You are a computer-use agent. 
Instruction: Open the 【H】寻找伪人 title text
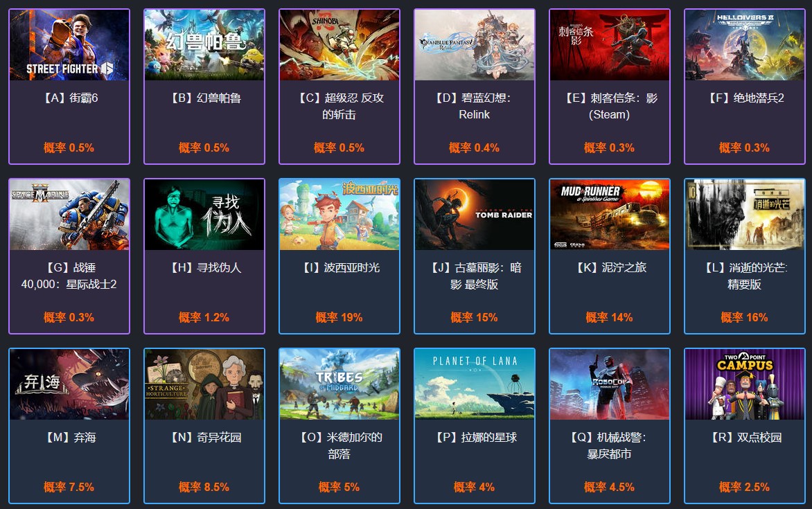[204, 268]
